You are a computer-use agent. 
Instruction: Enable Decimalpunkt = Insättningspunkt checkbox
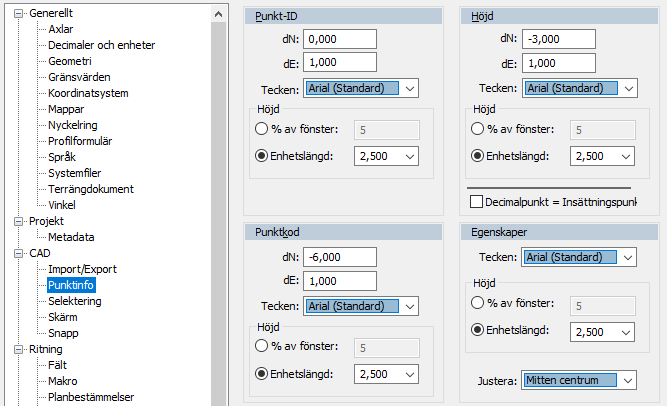476,202
